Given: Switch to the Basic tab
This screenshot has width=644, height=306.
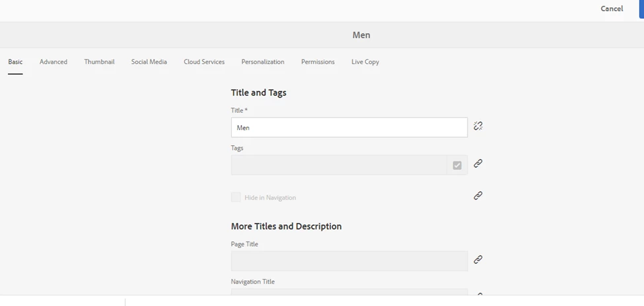Looking at the screenshot, I should pos(15,62).
